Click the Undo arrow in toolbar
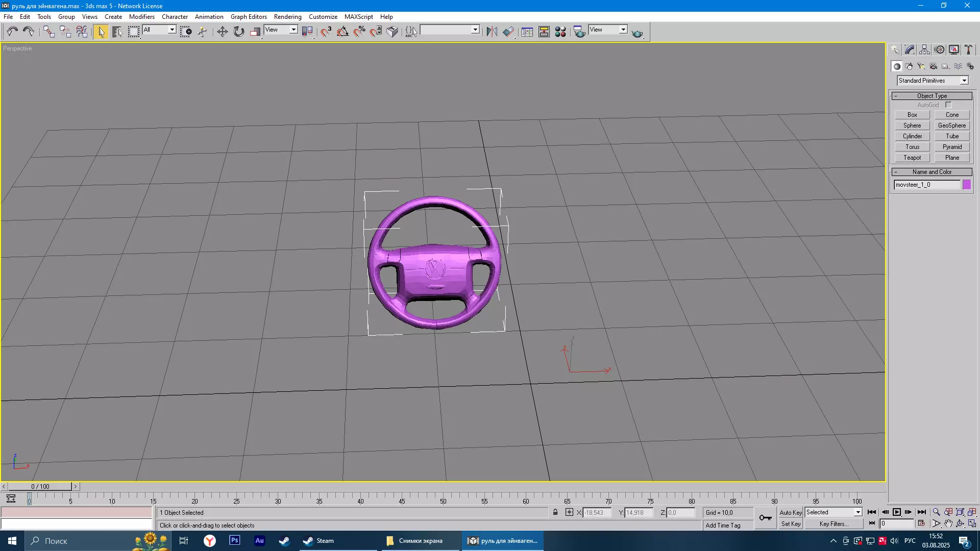The image size is (980, 551). 12,32
